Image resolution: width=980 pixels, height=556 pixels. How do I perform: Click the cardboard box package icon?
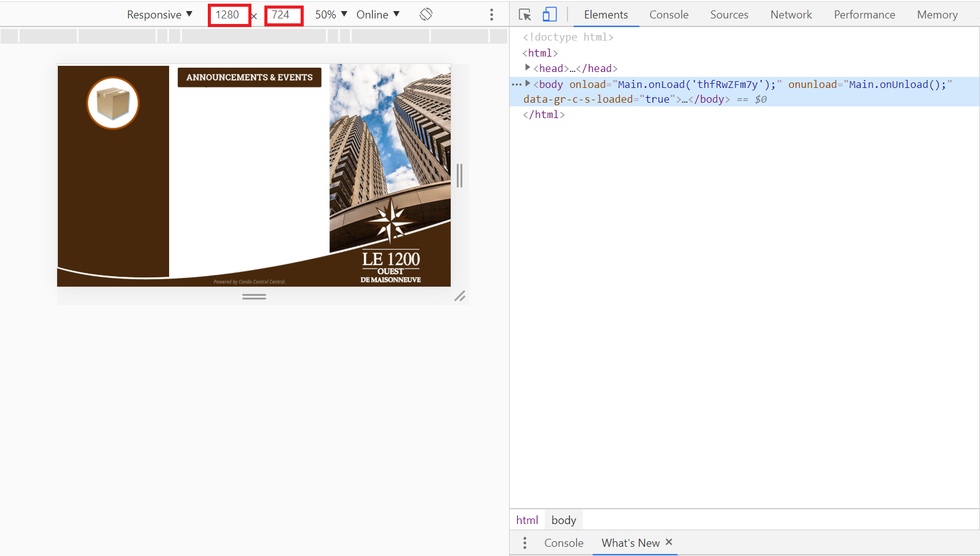coord(113,103)
